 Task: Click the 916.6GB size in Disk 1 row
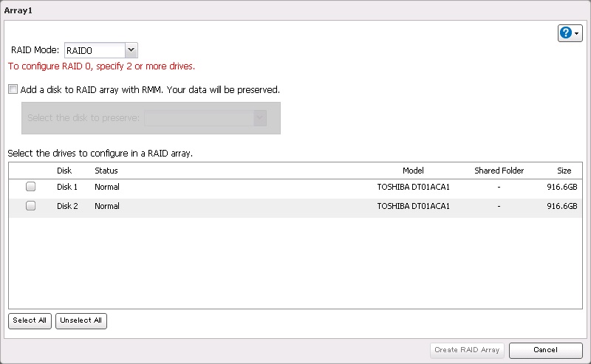561,188
